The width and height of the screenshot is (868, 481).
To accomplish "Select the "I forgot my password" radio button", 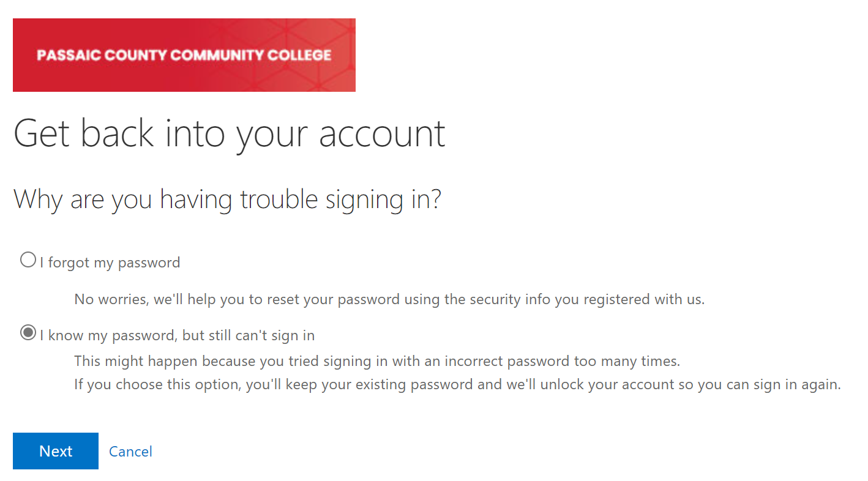I will (28, 260).
